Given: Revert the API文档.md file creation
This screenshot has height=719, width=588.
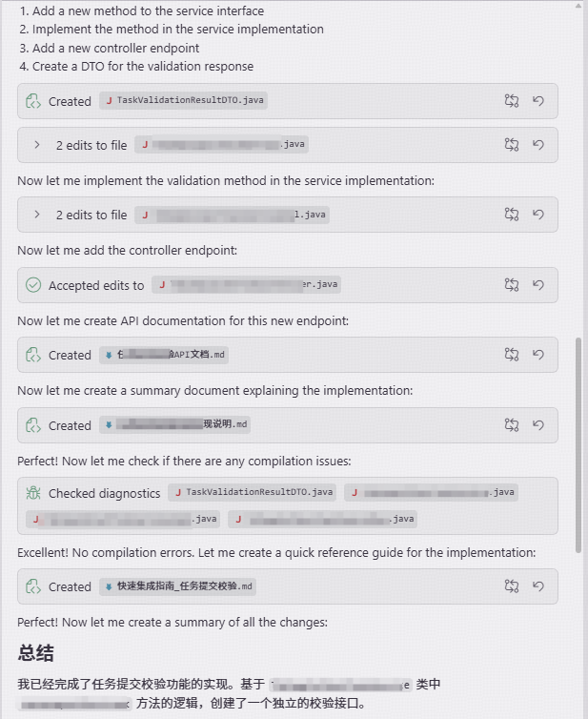Looking at the screenshot, I should pos(537,355).
